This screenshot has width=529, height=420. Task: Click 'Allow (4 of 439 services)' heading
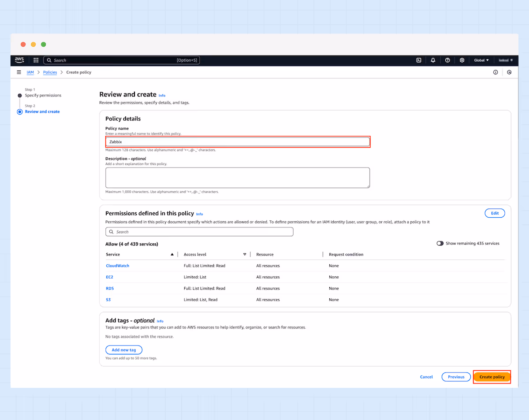(x=132, y=244)
